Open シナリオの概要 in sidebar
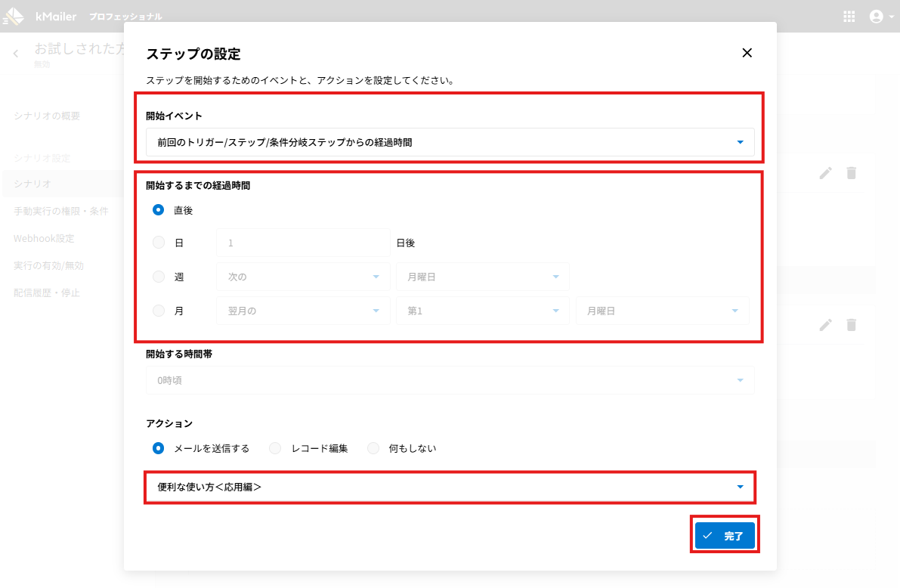Viewport: 900px width, 588px height. [47, 116]
